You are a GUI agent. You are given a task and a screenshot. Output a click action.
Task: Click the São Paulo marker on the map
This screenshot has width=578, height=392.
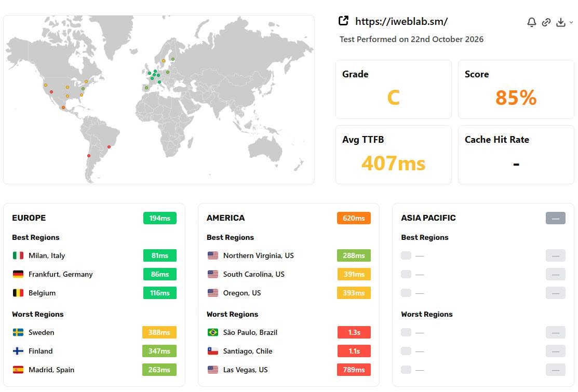(109, 147)
